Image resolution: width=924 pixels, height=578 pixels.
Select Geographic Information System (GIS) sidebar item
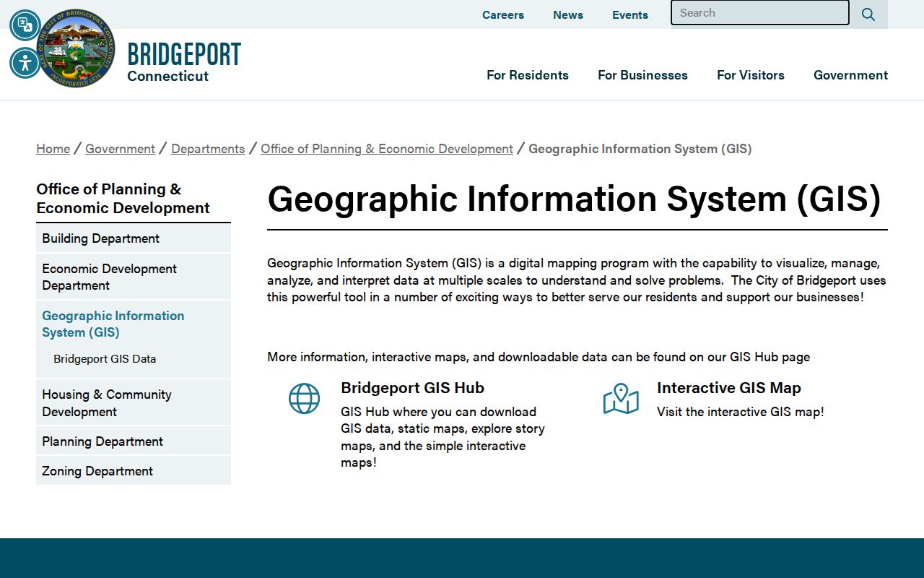pyautogui.click(x=113, y=324)
